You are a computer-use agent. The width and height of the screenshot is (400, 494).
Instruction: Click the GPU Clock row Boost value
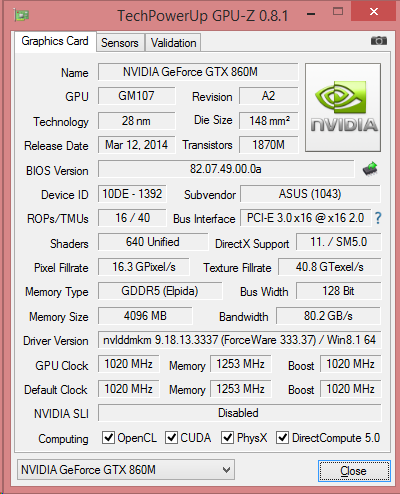coord(350,364)
